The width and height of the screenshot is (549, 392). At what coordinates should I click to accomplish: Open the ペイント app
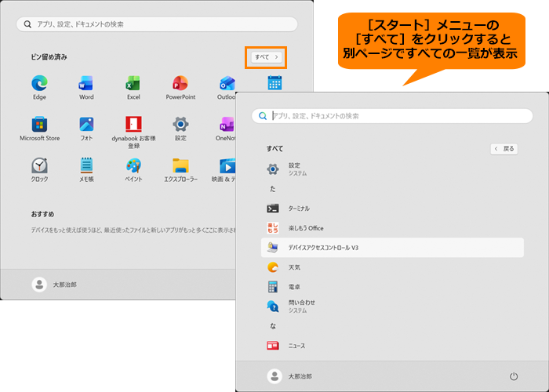pos(133,170)
